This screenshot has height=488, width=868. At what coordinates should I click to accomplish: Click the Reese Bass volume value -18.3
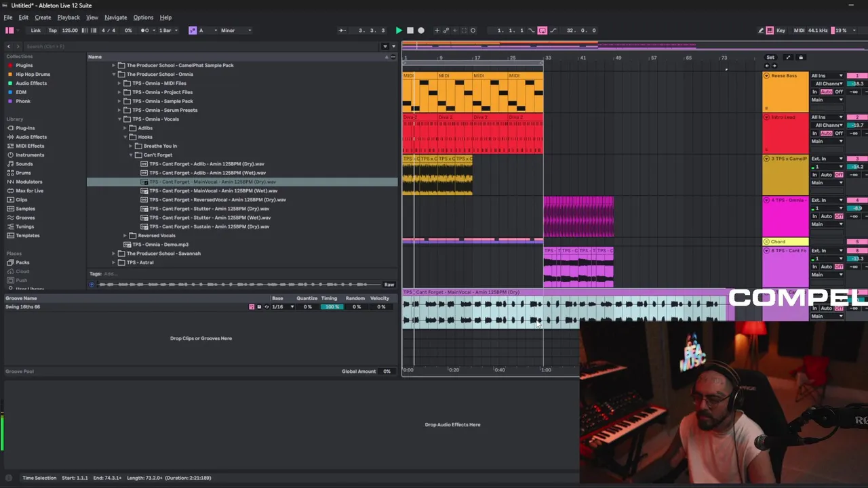tap(858, 84)
